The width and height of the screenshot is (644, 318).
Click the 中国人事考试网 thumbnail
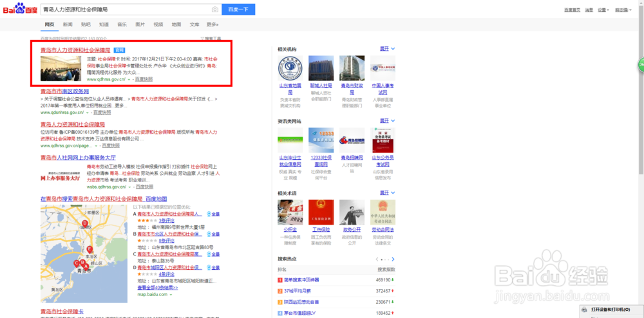pos(383,68)
